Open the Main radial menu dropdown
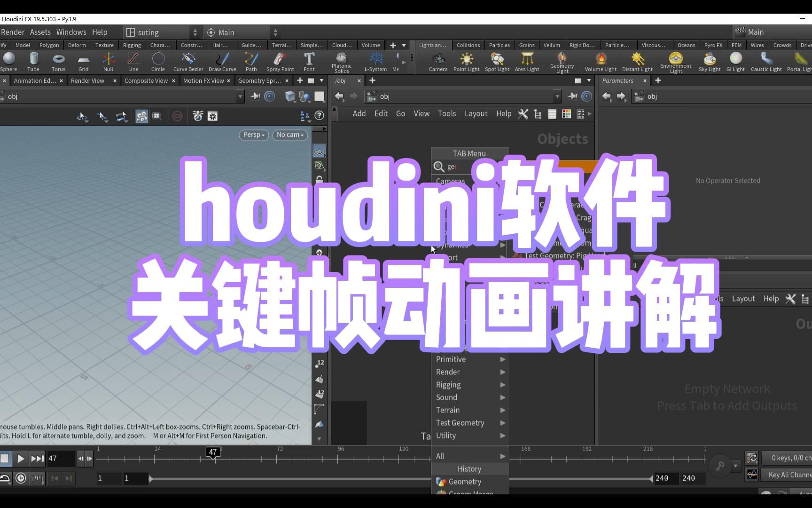 tap(243, 32)
